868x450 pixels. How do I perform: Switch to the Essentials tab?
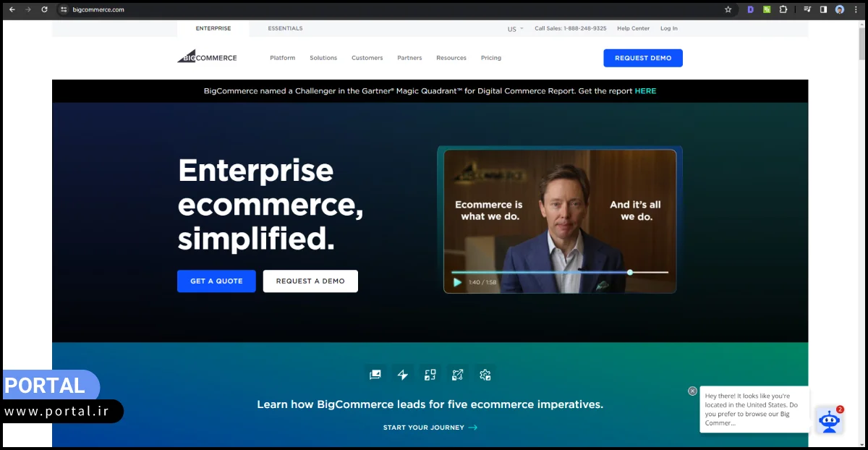(x=285, y=28)
